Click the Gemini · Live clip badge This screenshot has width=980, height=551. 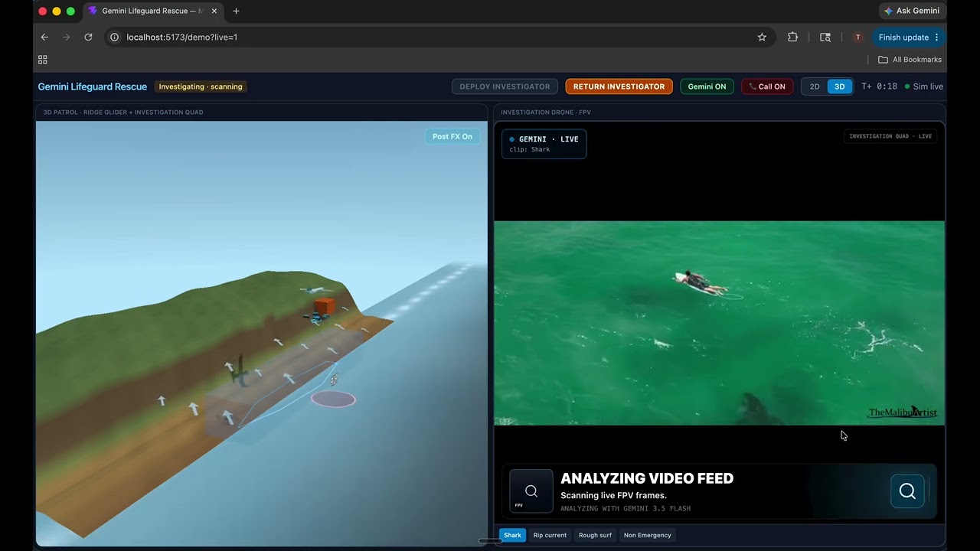(544, 144)
